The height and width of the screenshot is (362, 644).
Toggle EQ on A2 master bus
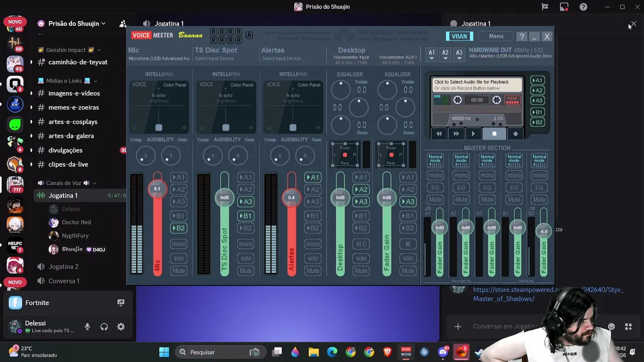[x=461, y=188]
